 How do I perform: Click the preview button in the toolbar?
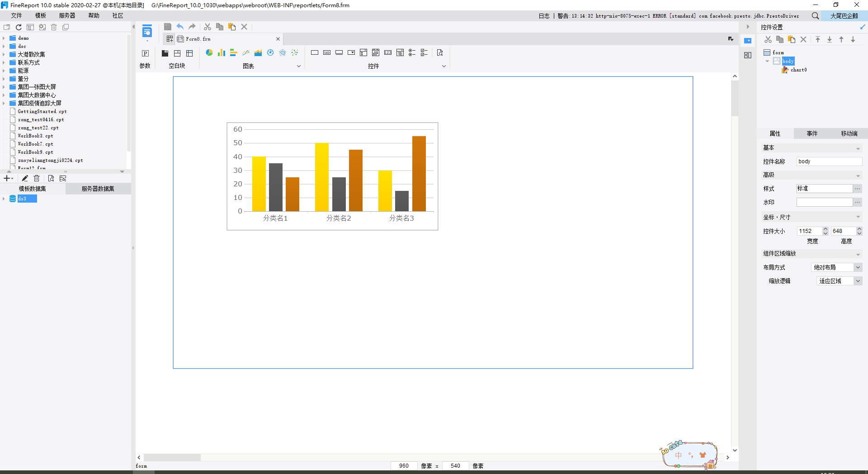(x=147, y=32)
